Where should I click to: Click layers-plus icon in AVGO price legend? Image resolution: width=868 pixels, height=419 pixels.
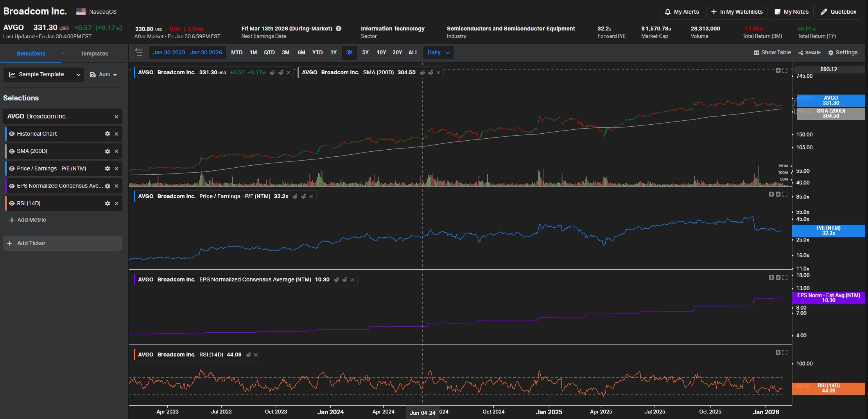coord(272,72)
